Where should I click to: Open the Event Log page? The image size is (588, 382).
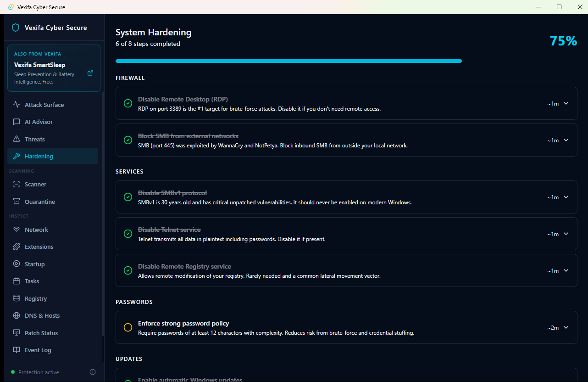[x=53, y=350]
